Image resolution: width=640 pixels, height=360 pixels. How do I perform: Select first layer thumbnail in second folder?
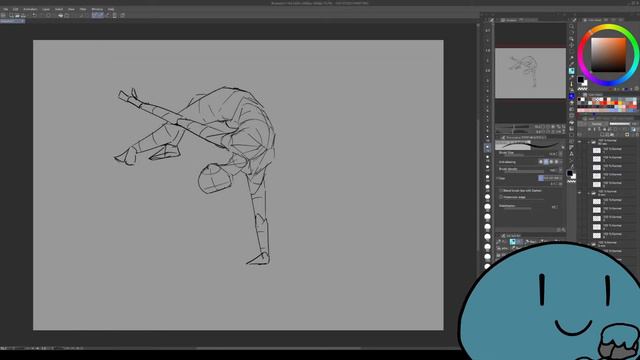[x=597, y=202]
